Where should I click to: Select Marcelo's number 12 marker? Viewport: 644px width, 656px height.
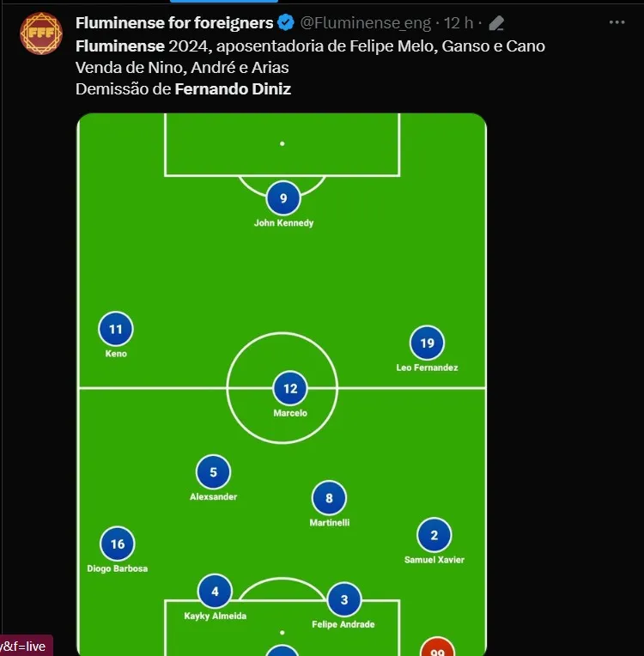290,389
